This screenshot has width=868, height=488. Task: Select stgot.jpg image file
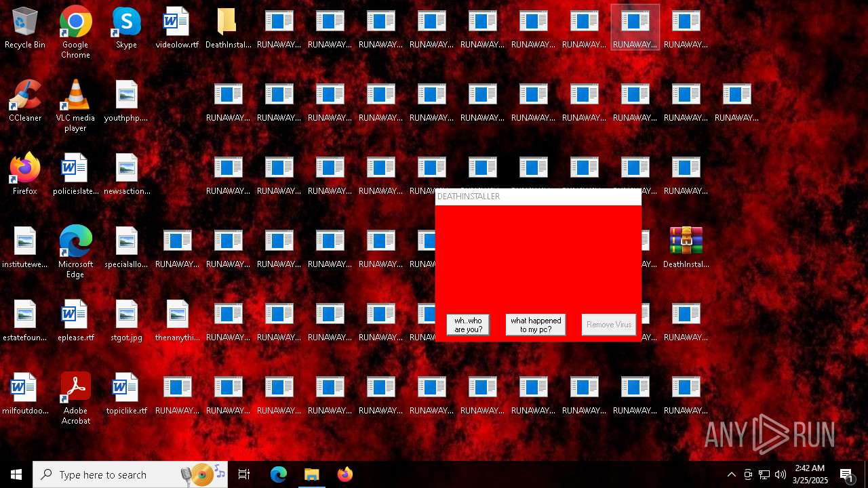click(126, 321)
